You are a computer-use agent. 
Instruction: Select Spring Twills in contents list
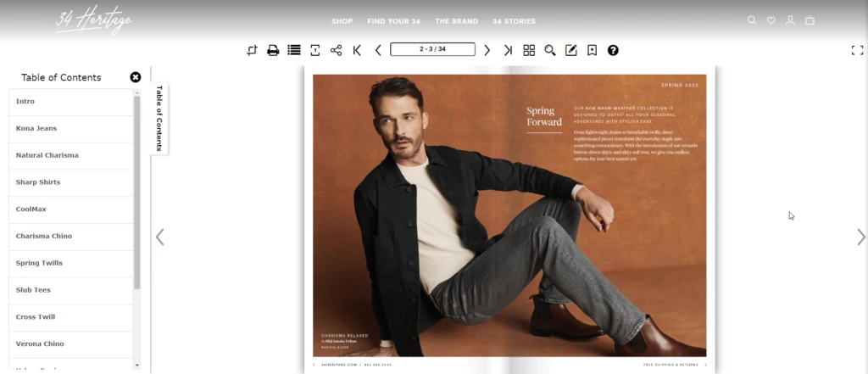71,263
